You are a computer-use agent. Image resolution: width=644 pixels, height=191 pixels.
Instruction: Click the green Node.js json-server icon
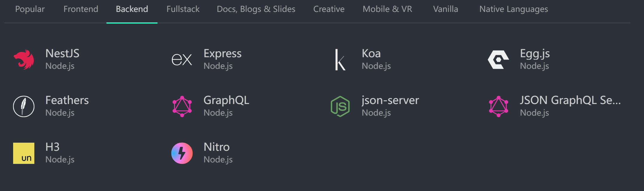pos(340,106)
